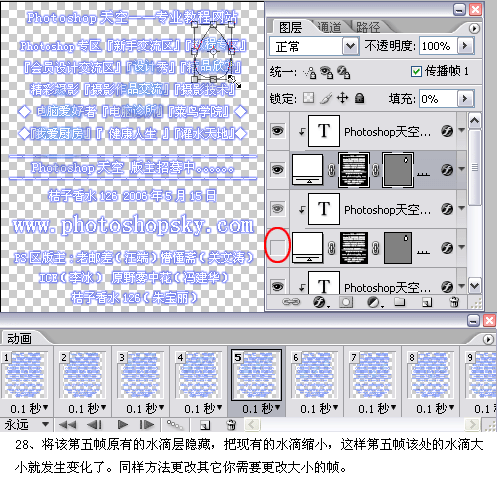Viewport: 497px width, 482px height.
Task: Switch to the 通道 tab
Action: tap(329, 27)
